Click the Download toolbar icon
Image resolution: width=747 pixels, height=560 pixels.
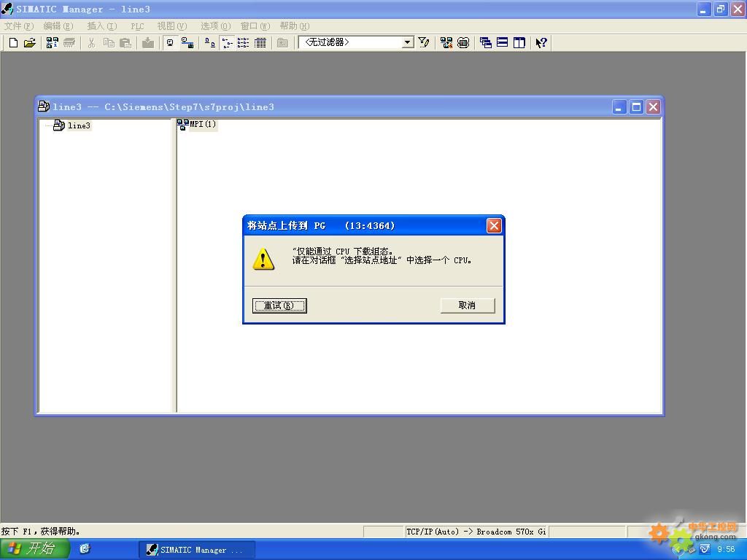[x=148, y=43]
